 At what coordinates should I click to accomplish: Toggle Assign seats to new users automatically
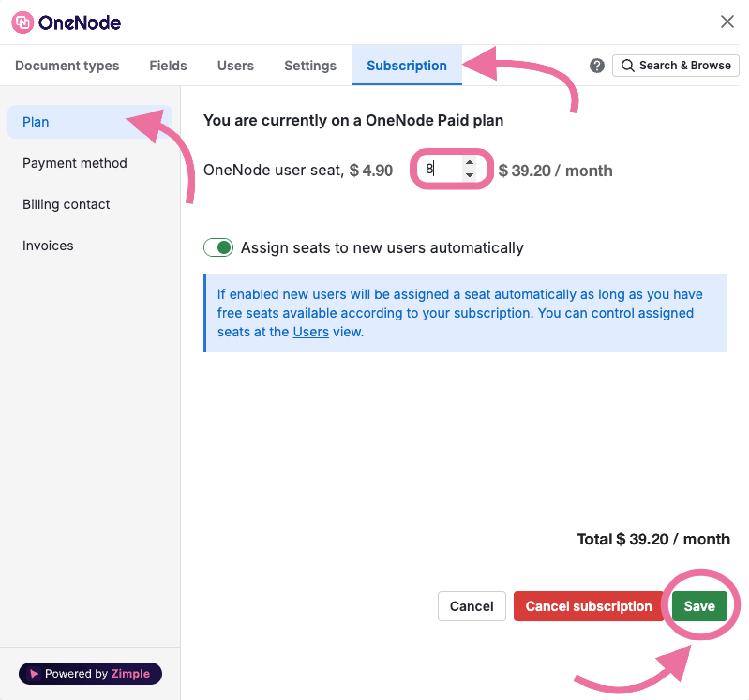pyautogui.click(x=218, y=247)
